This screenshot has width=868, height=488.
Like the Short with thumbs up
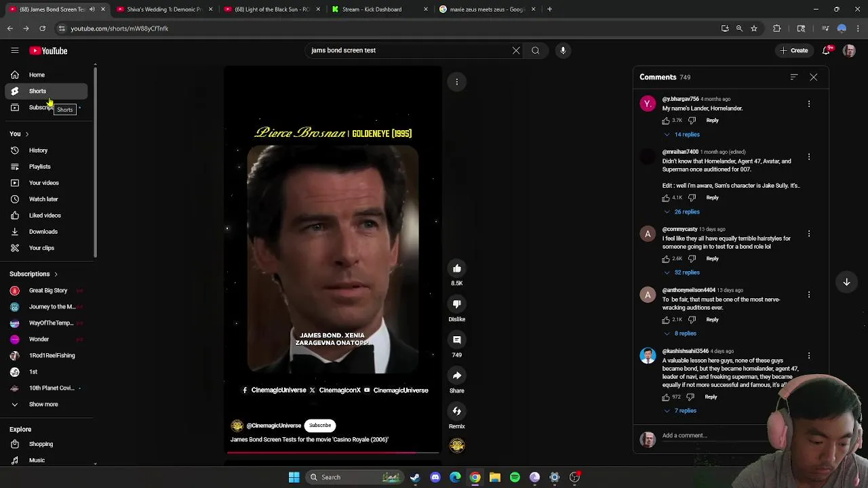click(457, 268)
